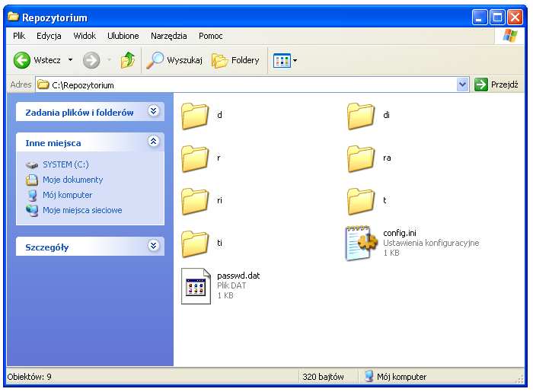Click the Mój komputer status bar text
Image resolution: width=533 pixels, height=392 pixels.
[401, 377]
